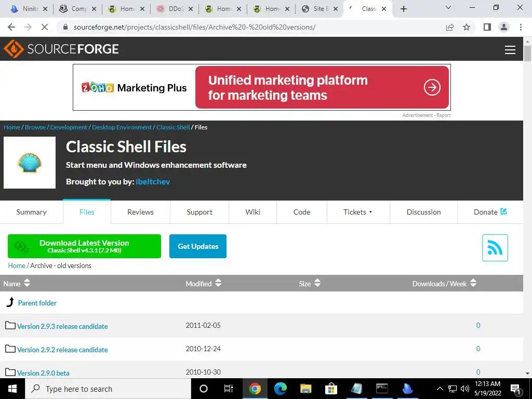Click the page vertical scrollbar thumb
This screenshot has width=532, height=399.
pyautogui.click(x=527, y=54)
